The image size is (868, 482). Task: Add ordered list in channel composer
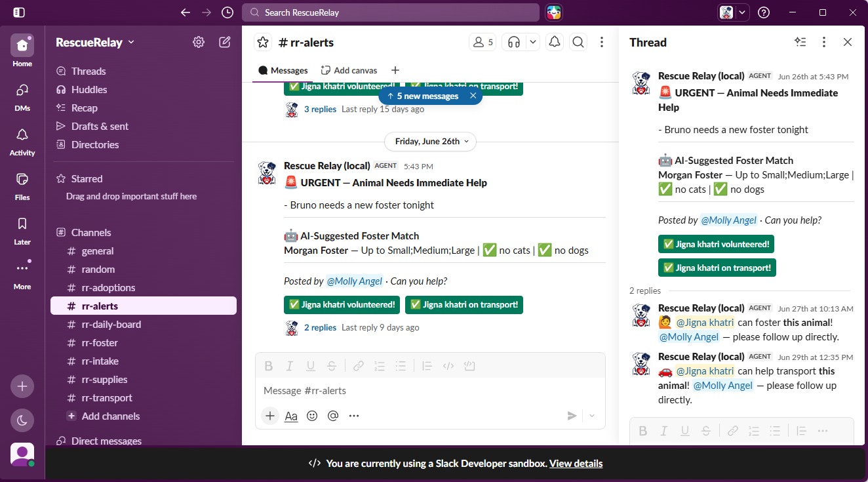click(x=380, y=366)
